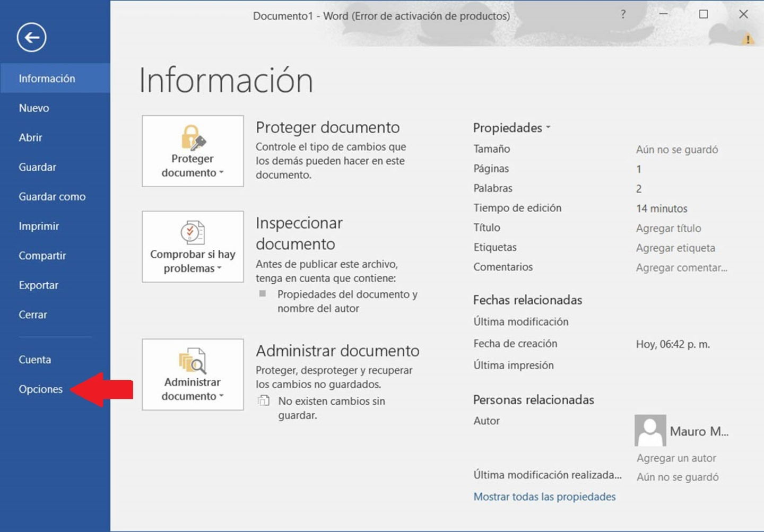The image size is (764, 532).
Task: Click the author avatar icon for Mauro M...
Action: [x=650, y=430]
